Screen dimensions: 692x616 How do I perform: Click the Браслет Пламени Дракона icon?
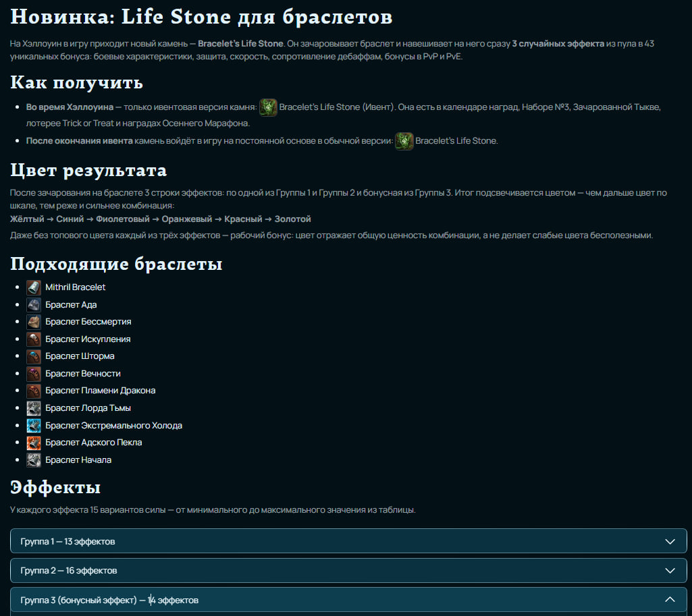point(34,391)
